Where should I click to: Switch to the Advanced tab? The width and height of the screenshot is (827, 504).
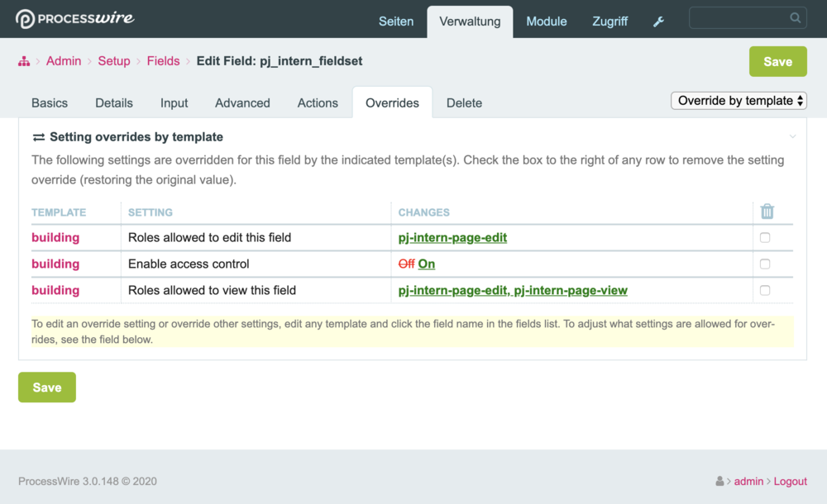pos(242,102)
